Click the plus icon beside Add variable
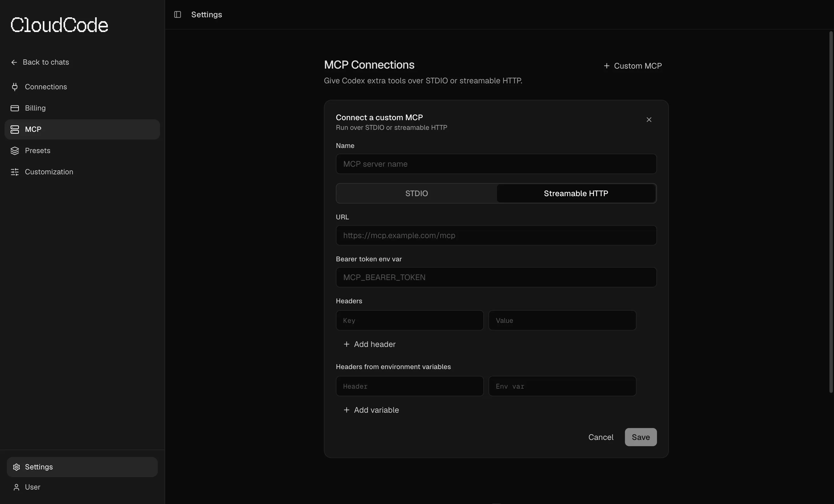Image resolution: width=834 pixels, height=504 pixels. tap(346, 410)
